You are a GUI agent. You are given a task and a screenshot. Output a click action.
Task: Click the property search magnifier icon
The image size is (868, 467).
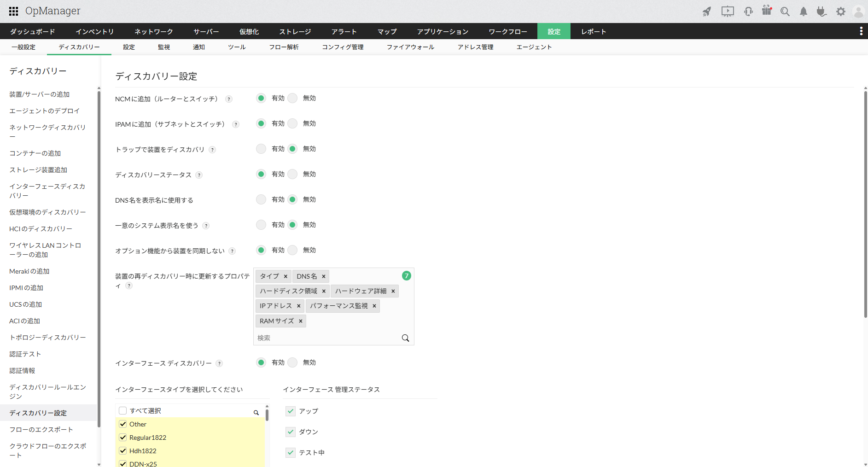click(405, 338)
